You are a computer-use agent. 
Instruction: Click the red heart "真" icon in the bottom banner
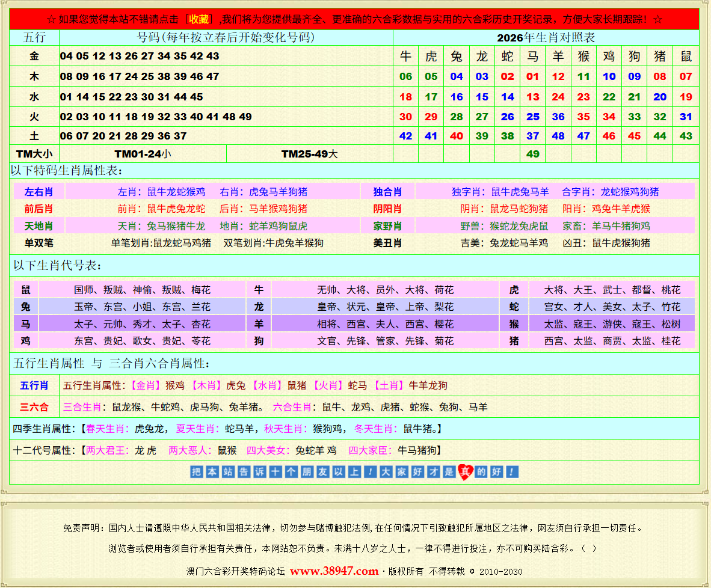pyautogui.click(x=465, y=472)
